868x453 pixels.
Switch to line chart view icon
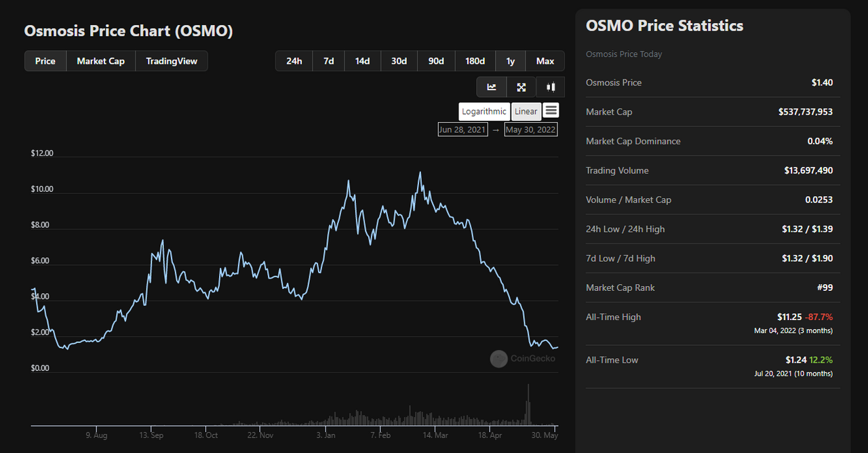(x=492, y=87)
